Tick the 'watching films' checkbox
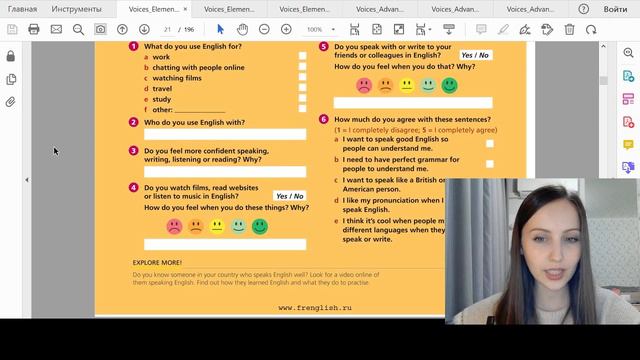Viewport: 640px width, 360px height. pyautogui.click(x=302, y=77)
